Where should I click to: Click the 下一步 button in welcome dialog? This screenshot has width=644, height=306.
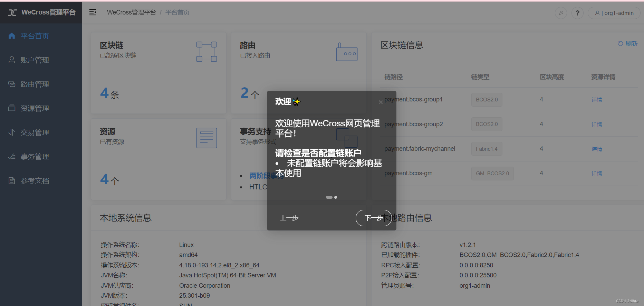(x=374, y=218)
